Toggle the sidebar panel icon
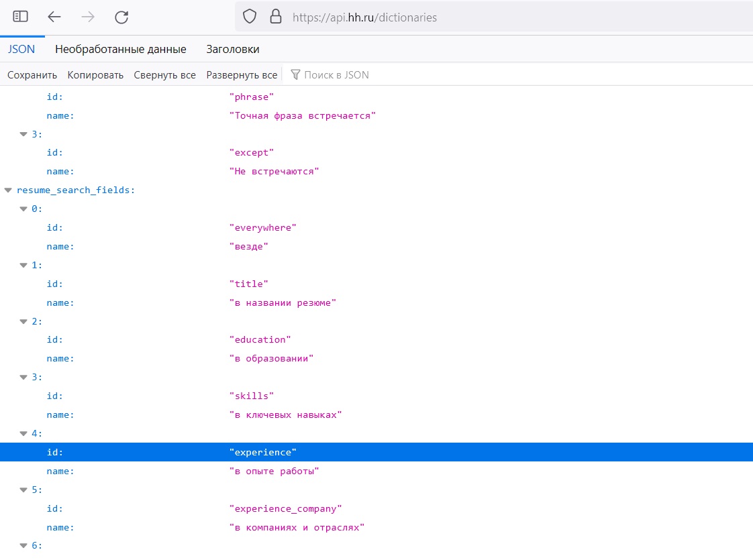Screen dimensions: 753x560 (20, 17)
